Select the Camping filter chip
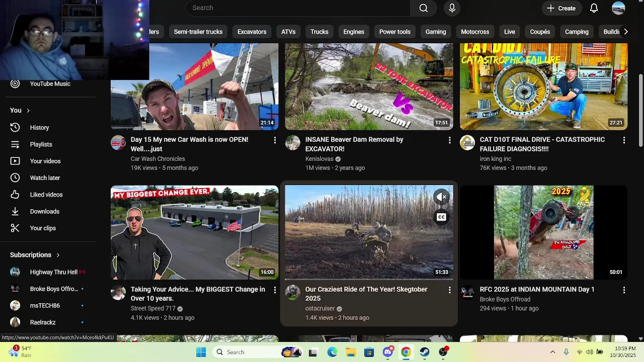 (x=577, y=32)
